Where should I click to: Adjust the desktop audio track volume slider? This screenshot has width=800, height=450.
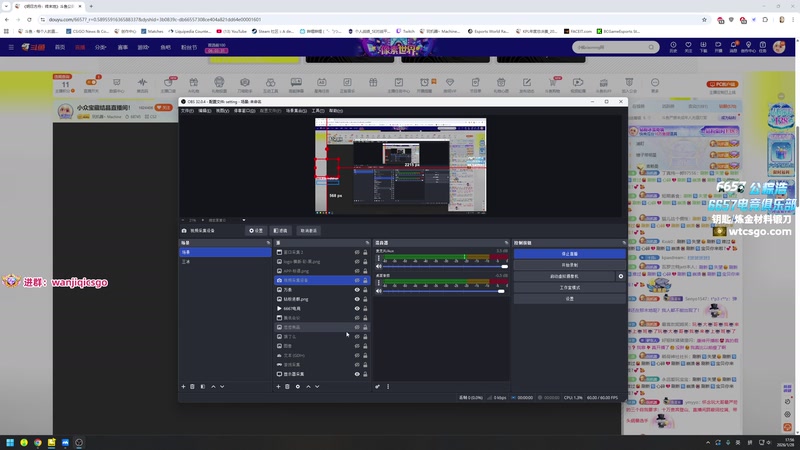pyautogui.click(x=445, y=291)
